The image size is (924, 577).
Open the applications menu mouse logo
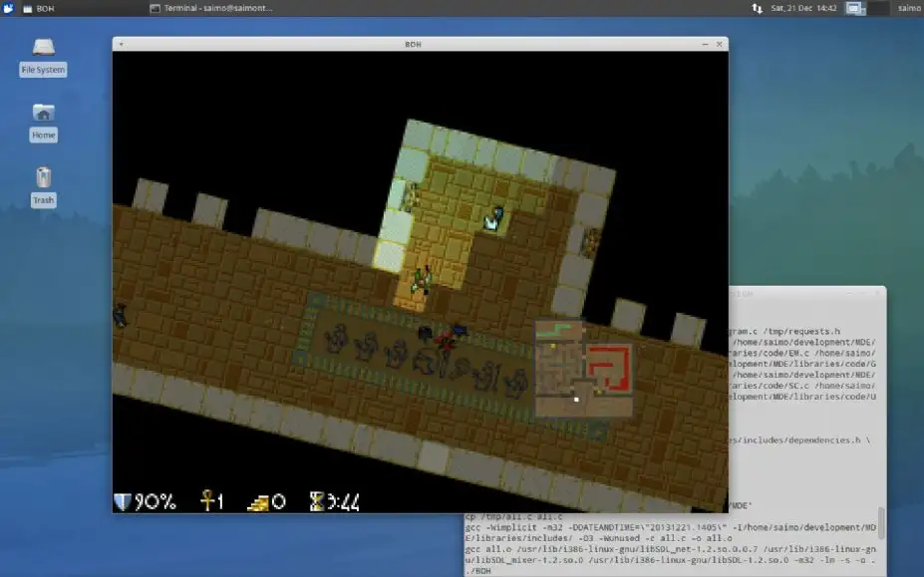point(8,8)
